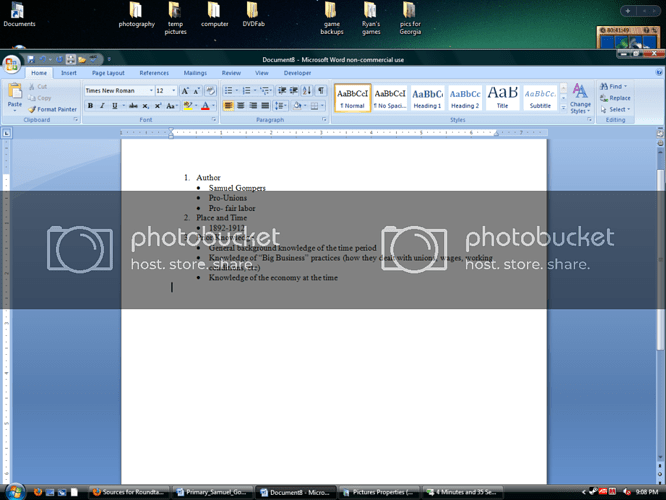Shrink font size with the small A icon
Screen dimensions: 666x500
(196, 91)
